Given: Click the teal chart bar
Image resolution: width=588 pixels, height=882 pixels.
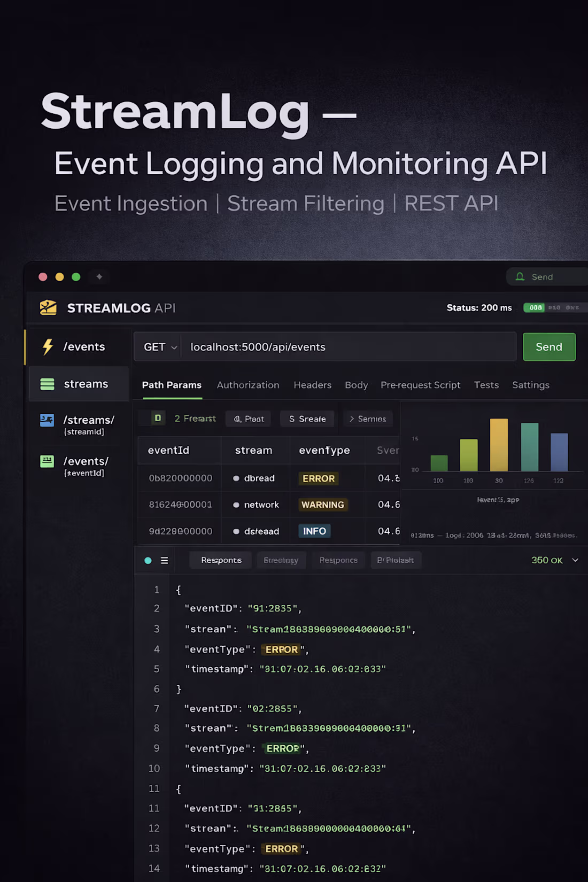Looking at the screenshot, I should [530, 447].
